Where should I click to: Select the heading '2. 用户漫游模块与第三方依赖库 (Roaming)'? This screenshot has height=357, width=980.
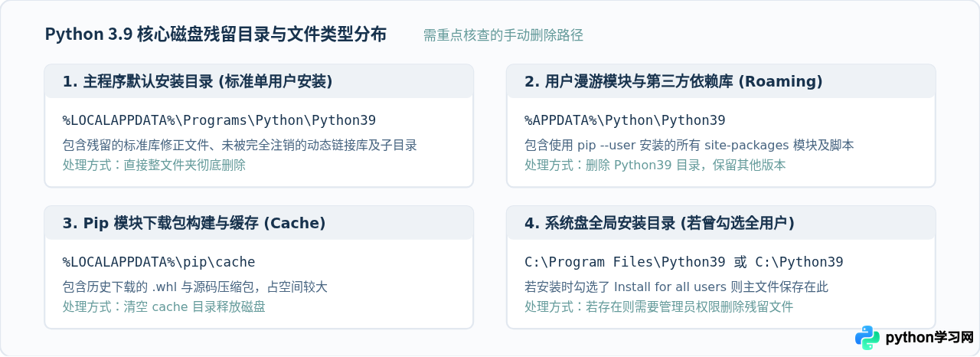pos(674,81)
